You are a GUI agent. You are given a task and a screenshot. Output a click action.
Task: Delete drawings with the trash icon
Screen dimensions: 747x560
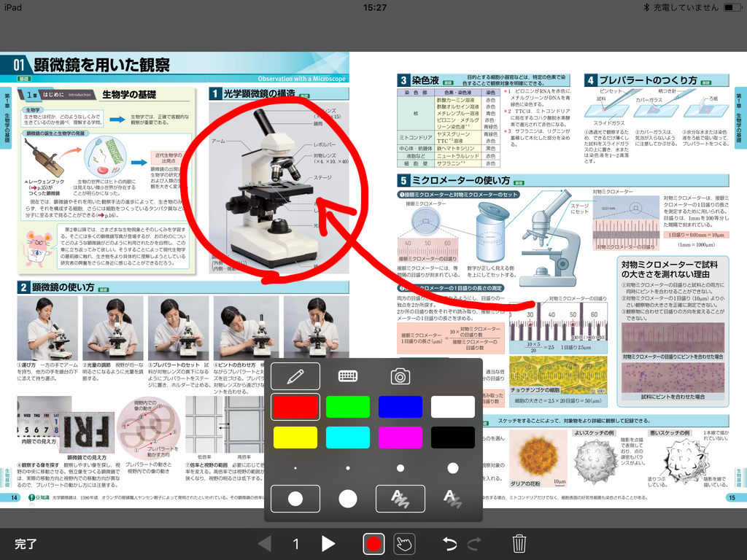tap(519, 543)
